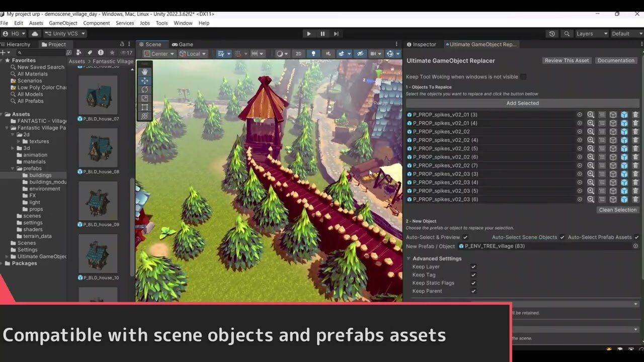Delete P_PROP_spikes_v02_01 (4) row with trash icon

(635, 123)
